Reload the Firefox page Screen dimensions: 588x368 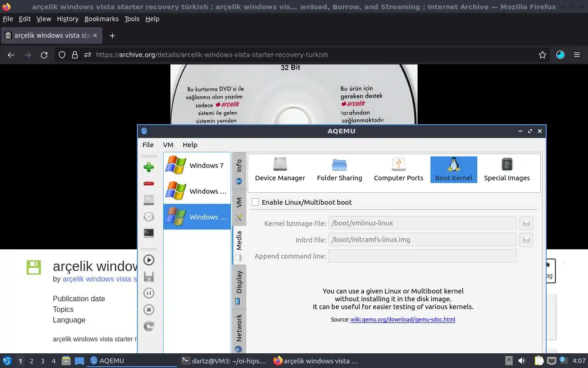(x=44, y=55)
